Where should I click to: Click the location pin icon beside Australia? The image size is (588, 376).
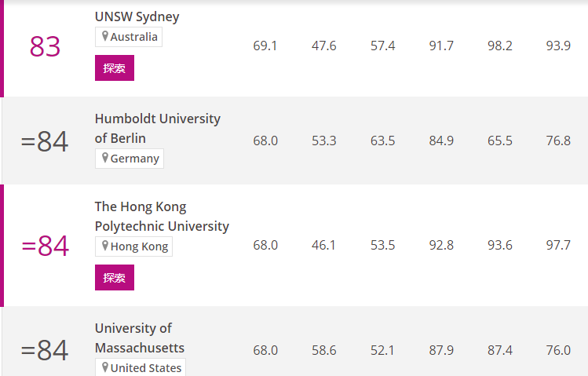point(105,36)
